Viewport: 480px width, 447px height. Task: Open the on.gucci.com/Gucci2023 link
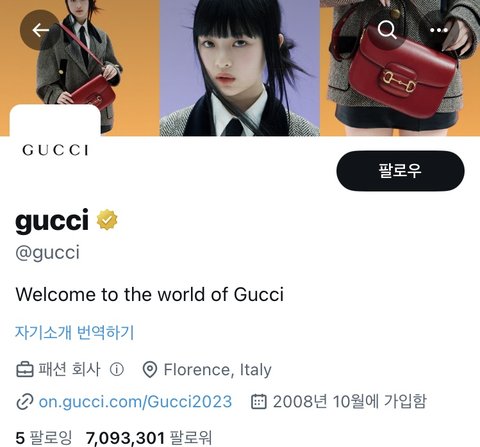point(135,401)
